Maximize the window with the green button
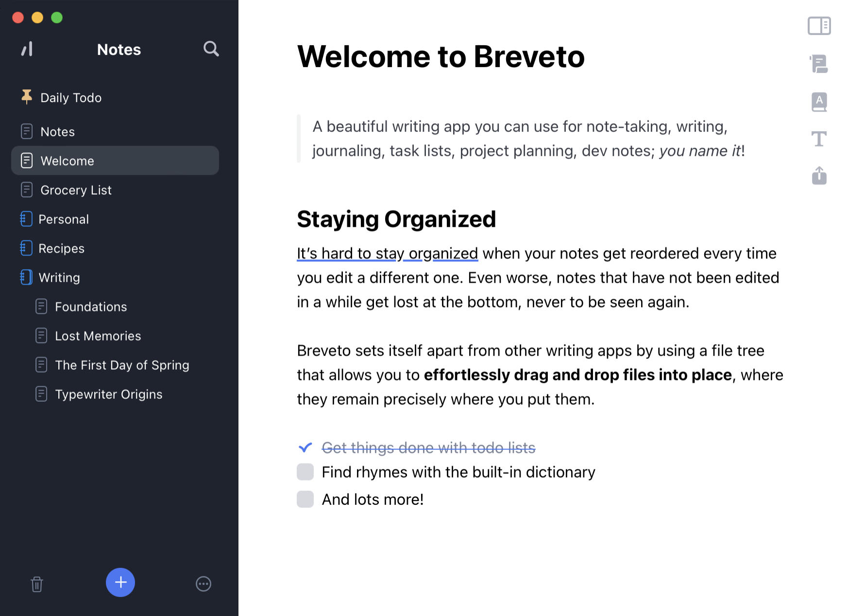Image resolution: width=848 pixels, height=616 pixels. pyautogui.click(x=57, y=17)
